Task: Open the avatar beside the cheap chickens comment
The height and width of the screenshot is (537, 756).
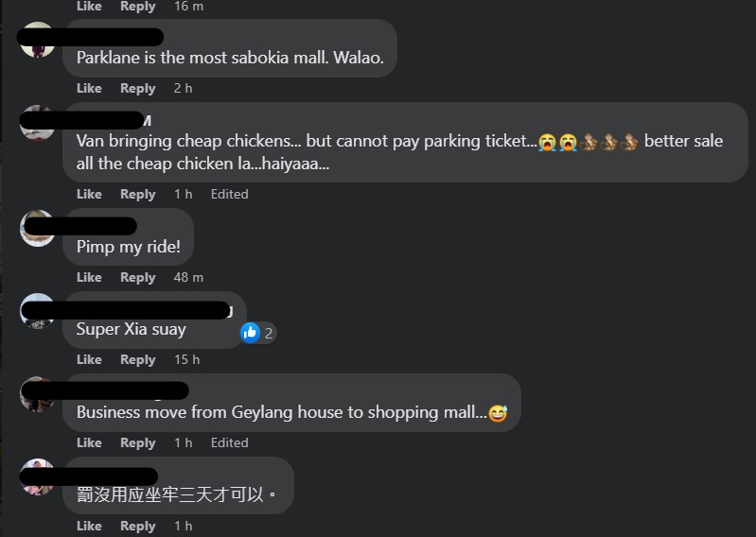Action: (37, 123)
